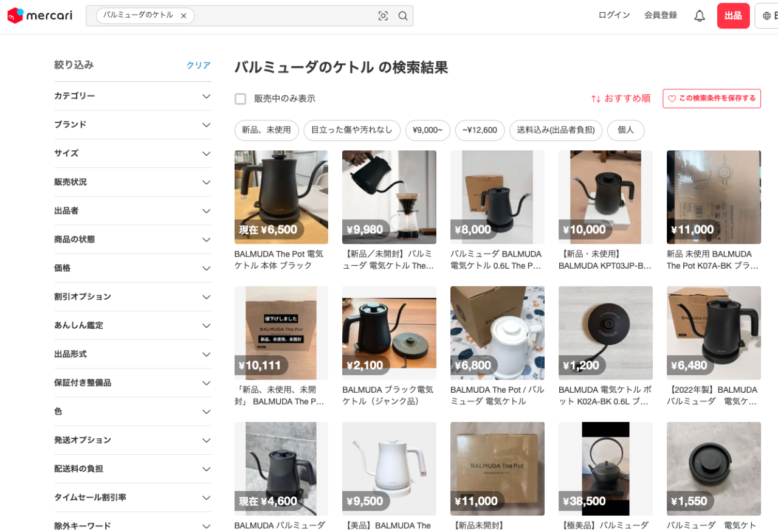Expand the 色 filter
This screenshot has width=778, height=532.
pyautogui.click(x=133, y=412)
